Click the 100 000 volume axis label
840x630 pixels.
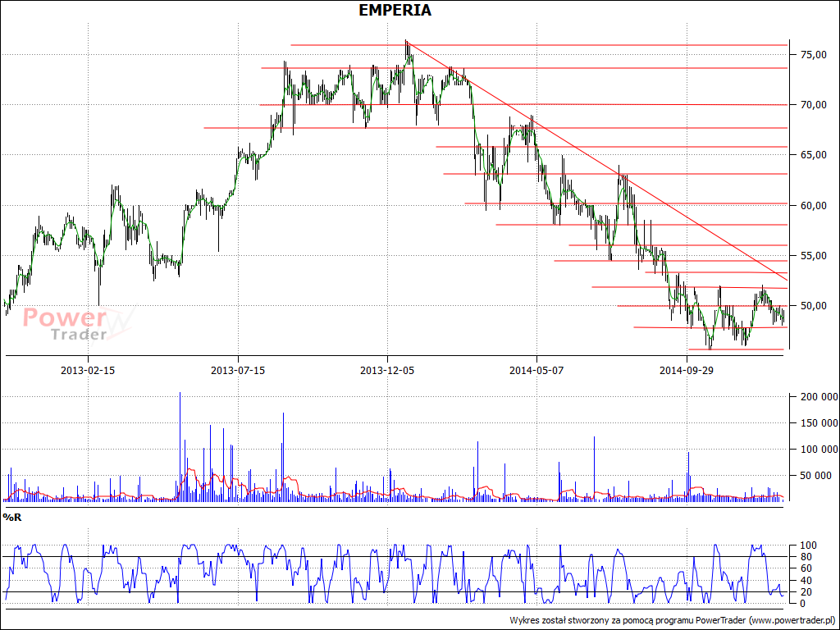[x=819, y=450]
